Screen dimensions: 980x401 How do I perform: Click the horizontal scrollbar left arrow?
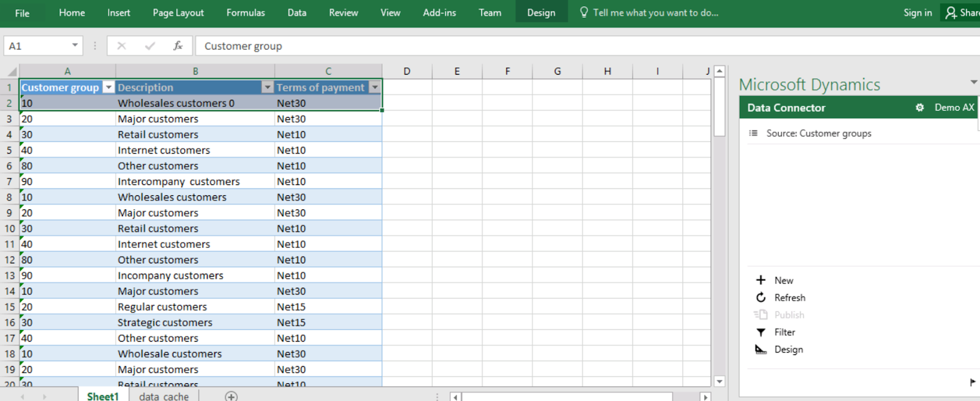(x=455, y=397)
